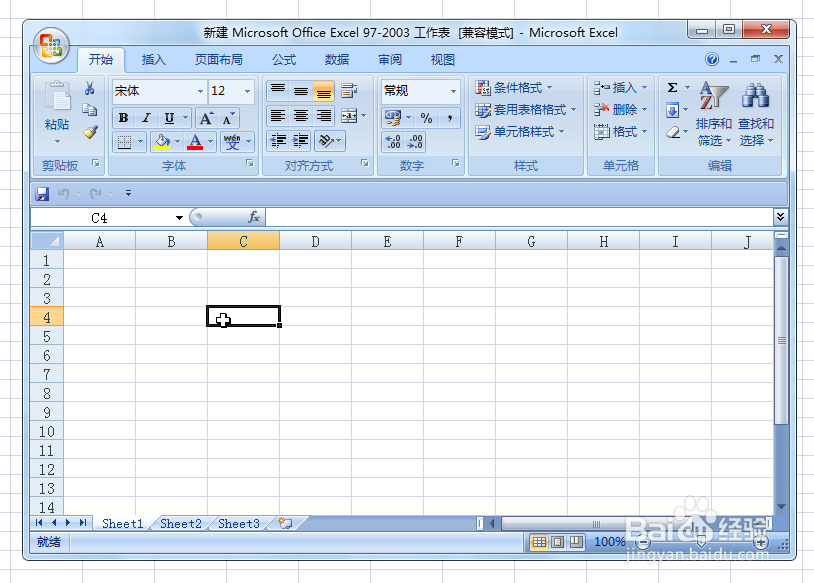Click 单元格样式 cell styles

(x=520, y=132)
